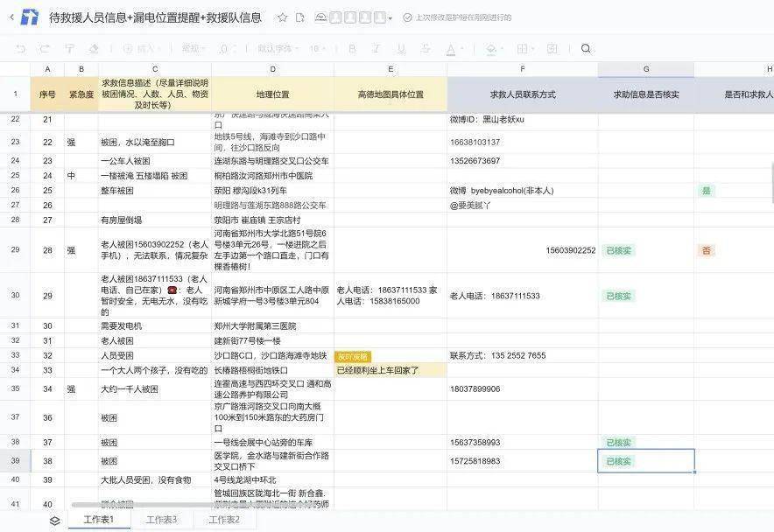
Task: Click the undo icon in toolbar
Action: [x=21, y=49]
